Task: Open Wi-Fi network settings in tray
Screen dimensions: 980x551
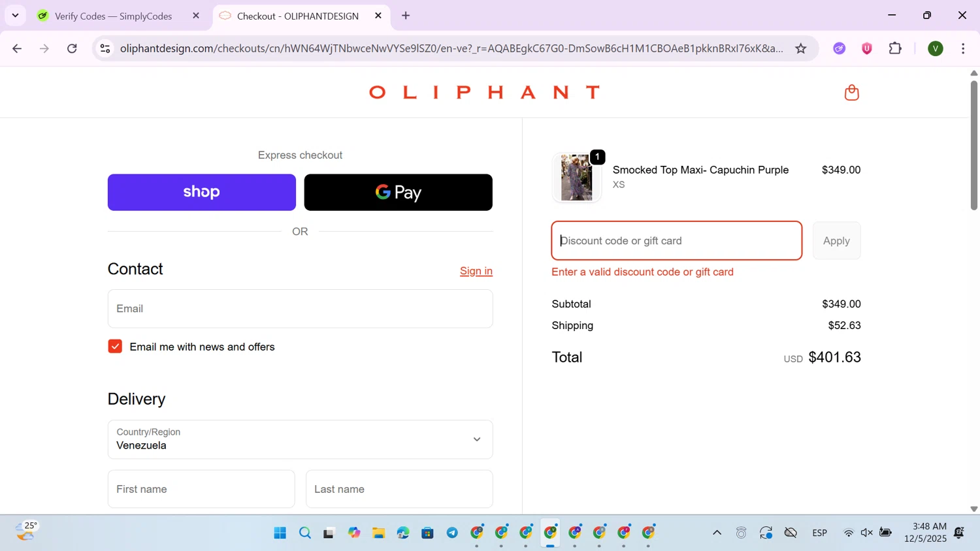Action: click(x=849, y=533)
